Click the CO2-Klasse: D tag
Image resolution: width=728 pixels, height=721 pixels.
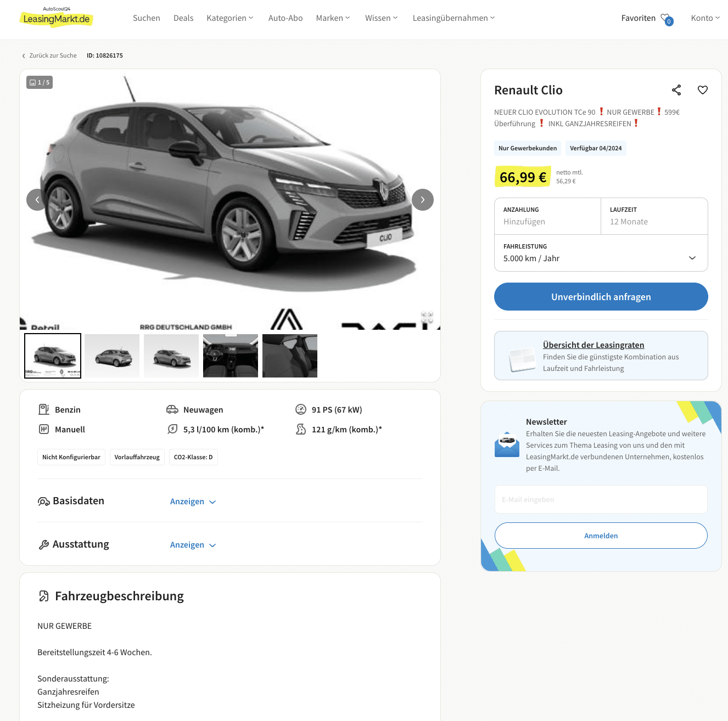pyautogui.click(x=193, y=457)
